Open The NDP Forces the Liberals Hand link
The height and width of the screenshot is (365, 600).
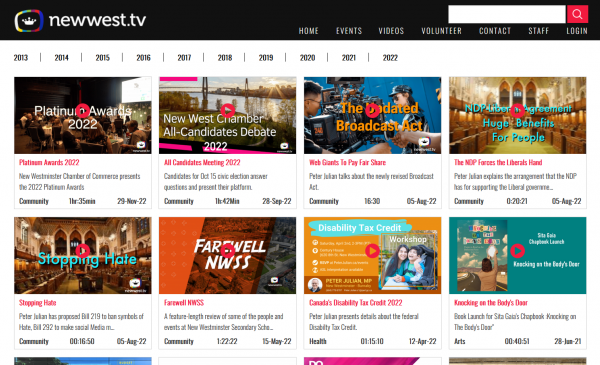point(498,163)
